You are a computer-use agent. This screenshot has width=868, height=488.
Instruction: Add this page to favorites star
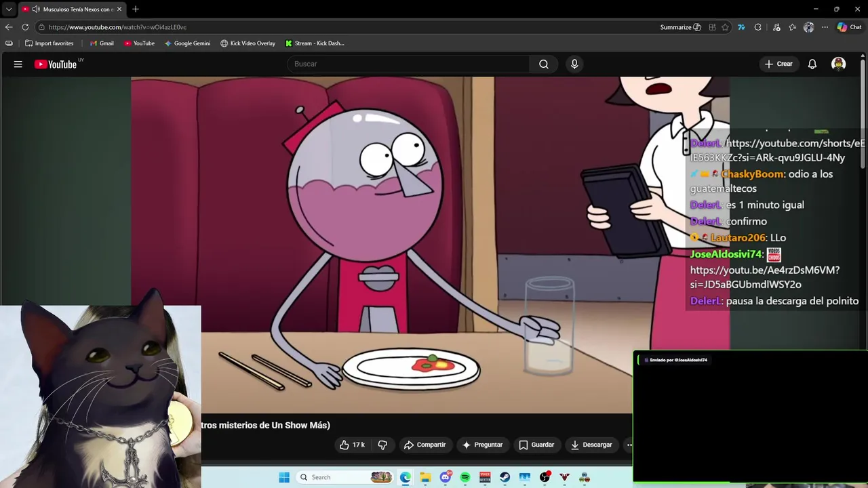tap(725, 27)
